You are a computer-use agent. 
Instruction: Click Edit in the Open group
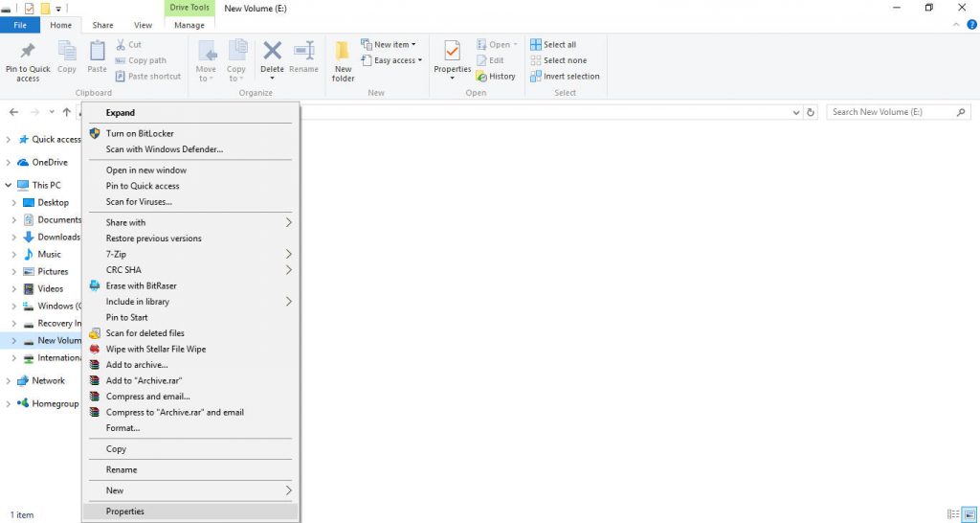490,60
